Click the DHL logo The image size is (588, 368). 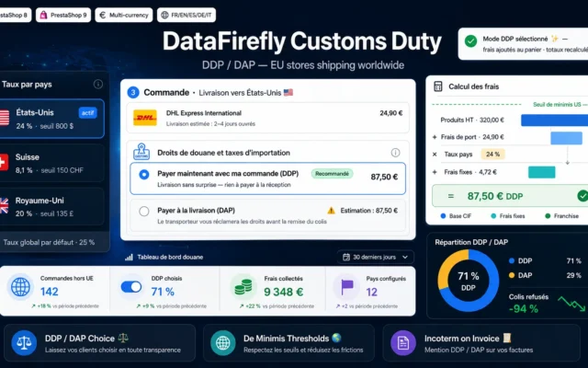point(145,118)
